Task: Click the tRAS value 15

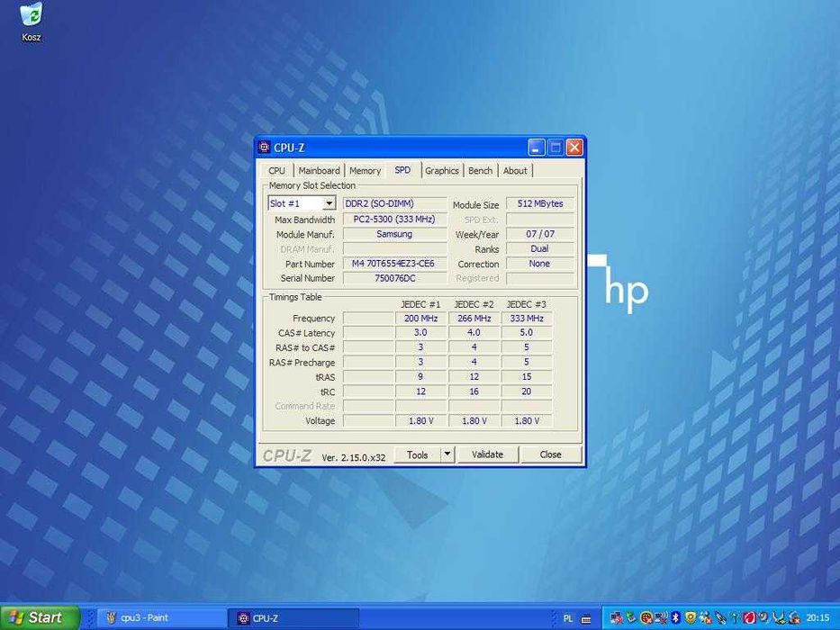Action: (527, 376)
